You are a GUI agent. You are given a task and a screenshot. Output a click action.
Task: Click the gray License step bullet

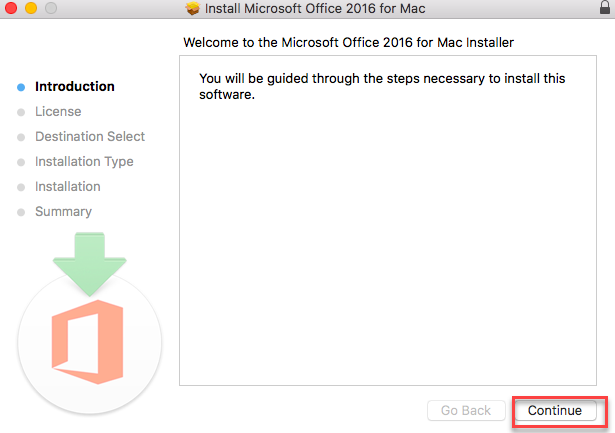point(21,112)
